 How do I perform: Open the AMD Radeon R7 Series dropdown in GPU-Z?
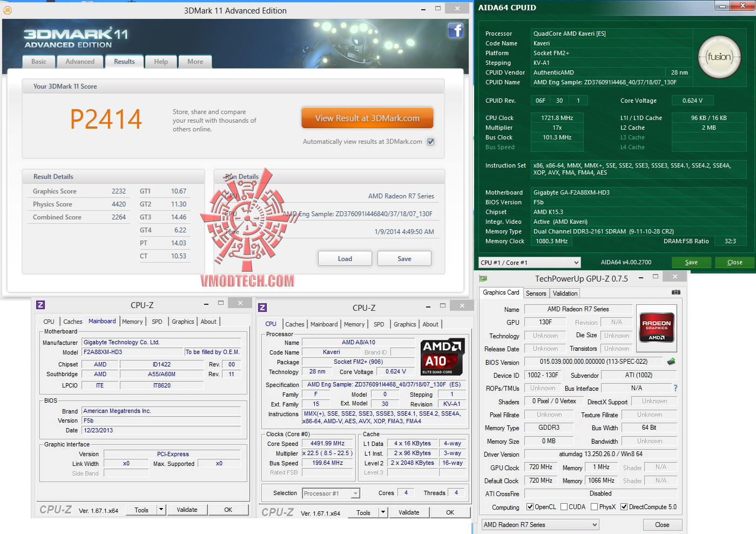(540, 525)
